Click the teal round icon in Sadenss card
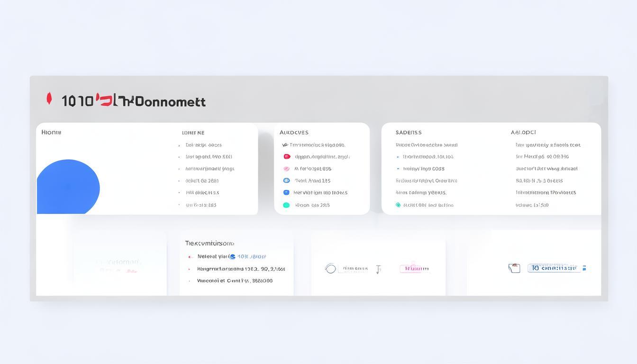Image resolution: width=637 pixels, height=364 pixels. pyautogui.click(x=398, y=205)
